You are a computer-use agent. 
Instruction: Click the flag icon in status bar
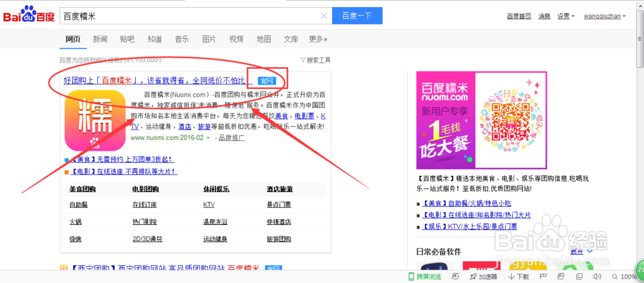click(542, 277)
